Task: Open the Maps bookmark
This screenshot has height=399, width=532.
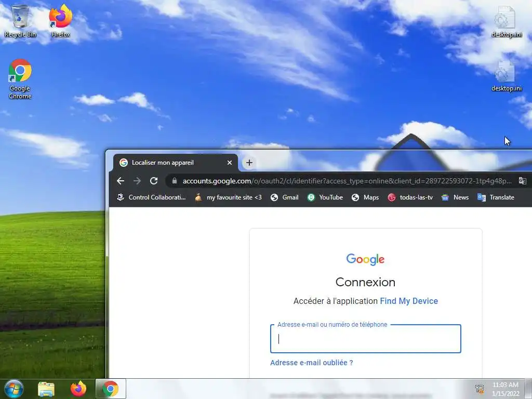Action: pos(365,197)
